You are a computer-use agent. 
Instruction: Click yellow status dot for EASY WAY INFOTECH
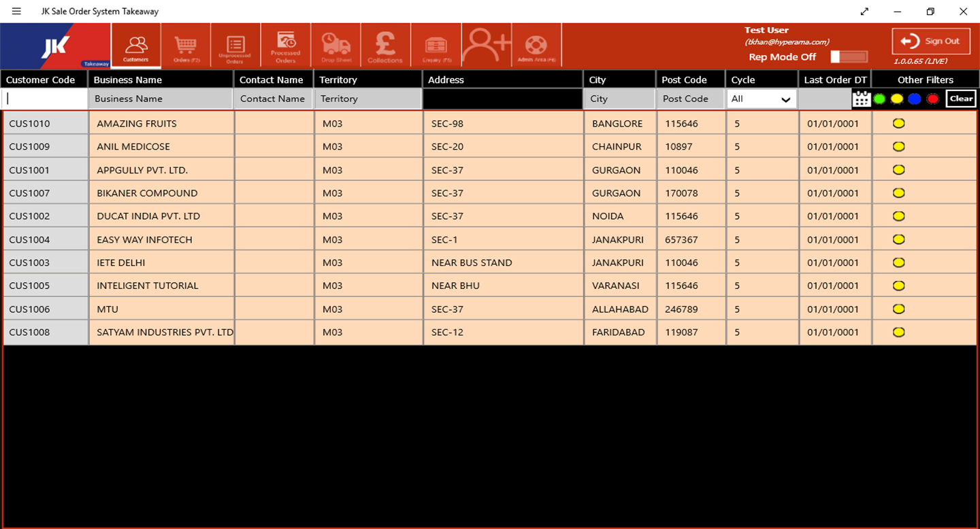898,239
